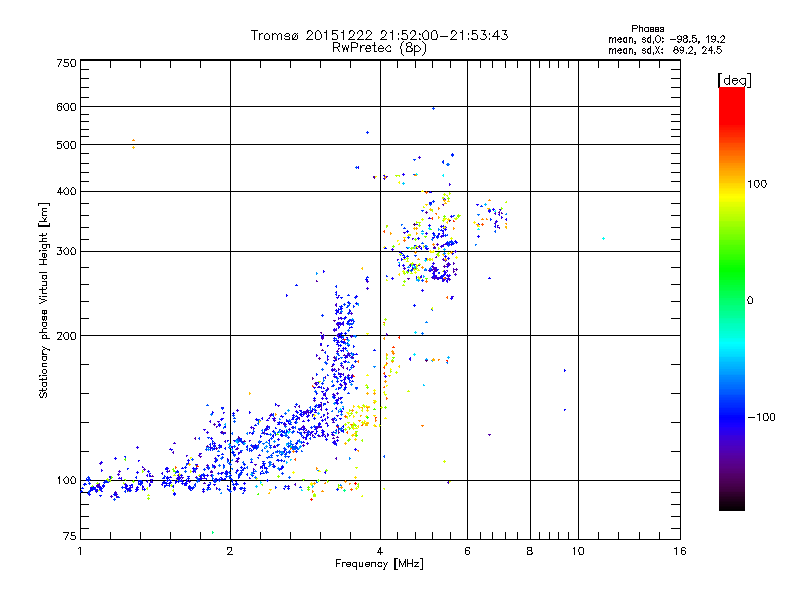Click the blue region of the colorbar near -100
Viewport: 800px width, 600px height.
point(732,416)
